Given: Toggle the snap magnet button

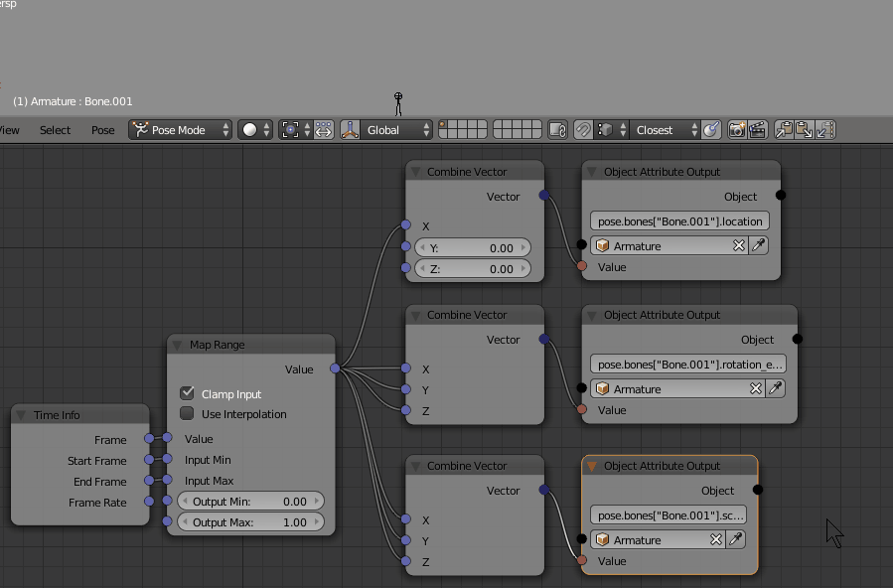Looking at the screenshot, I should coord(583,130).
